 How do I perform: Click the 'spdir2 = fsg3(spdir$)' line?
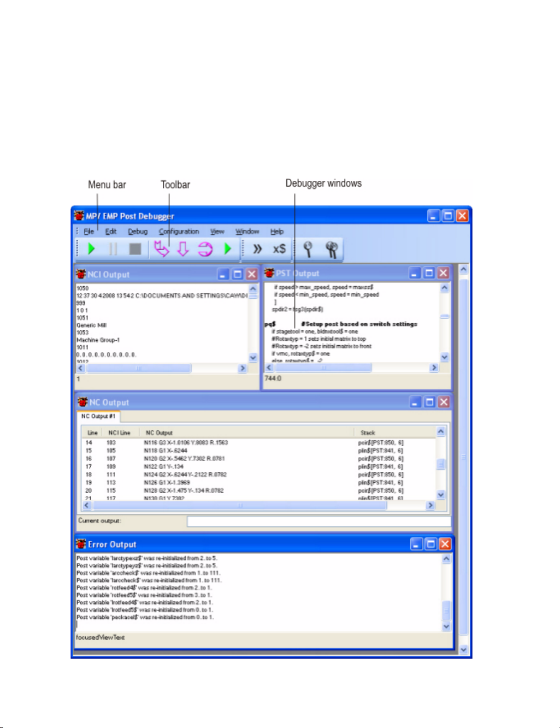click(298, 310)
